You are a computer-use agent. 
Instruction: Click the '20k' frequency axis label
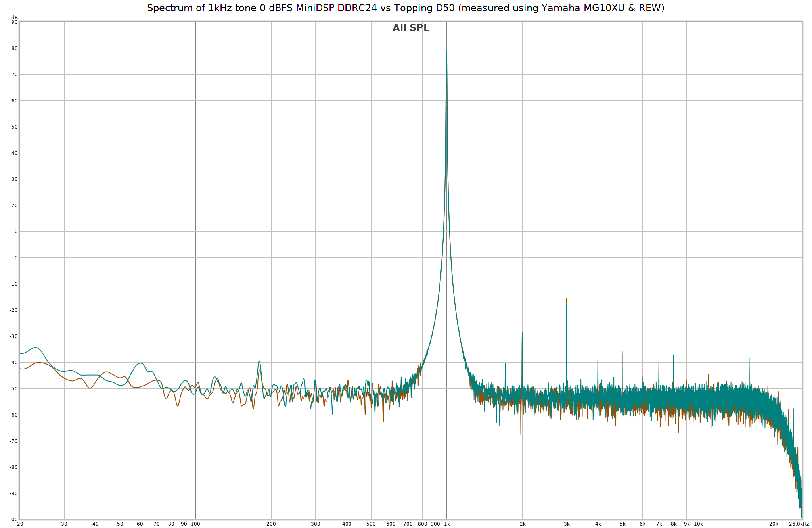(774, 524)
